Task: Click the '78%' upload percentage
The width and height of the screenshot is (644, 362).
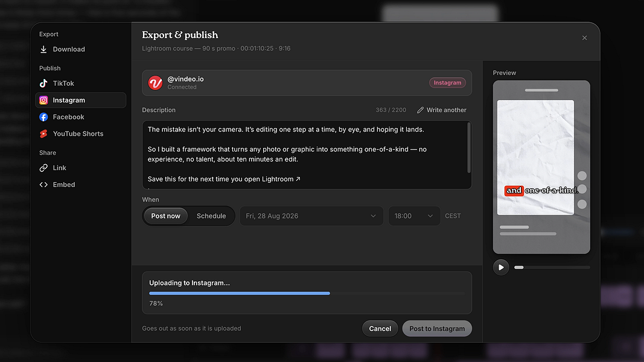Action: [156, 303]
